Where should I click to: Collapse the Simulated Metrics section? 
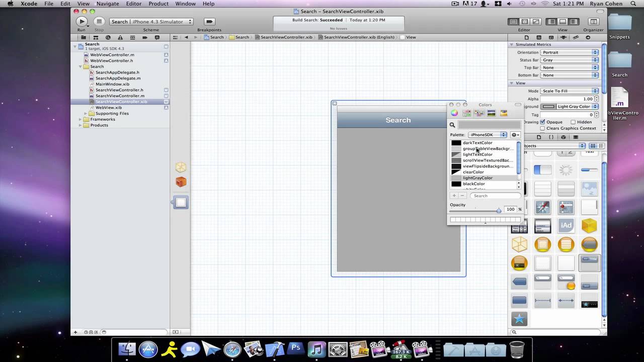(x=512, y=44)
